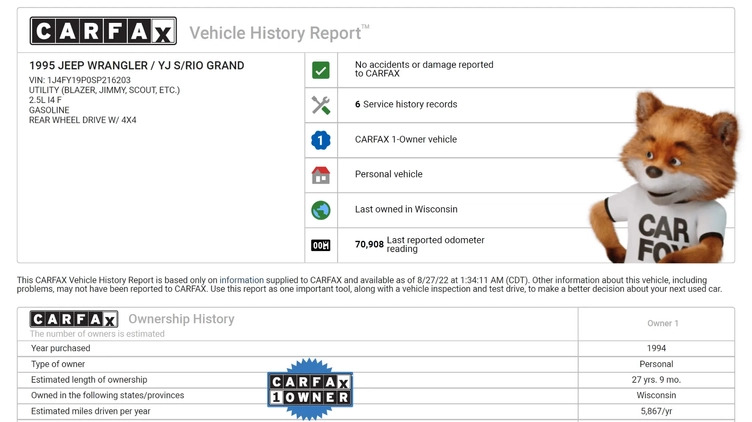
Task: Click '1995 JEEP WRANGLER / YJ S/RIO GRAND' heading
Action: click(137, 66)
